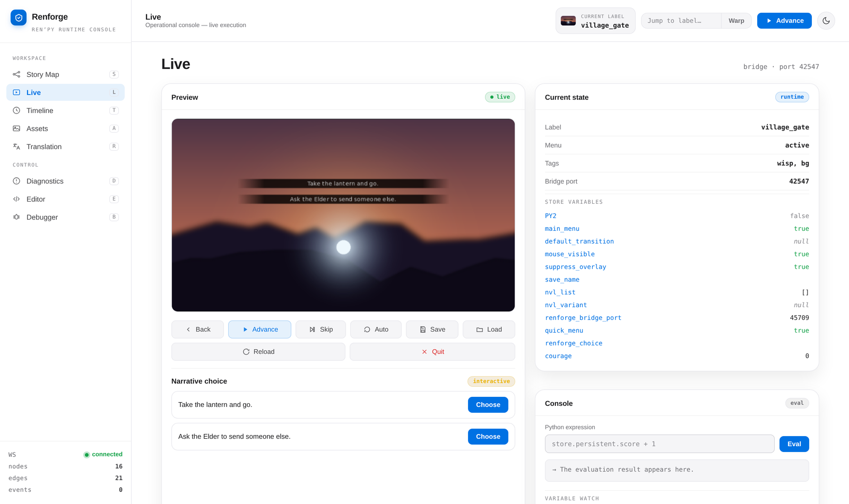
Task: Click the game preview image
Action: [x=343, y=215]
